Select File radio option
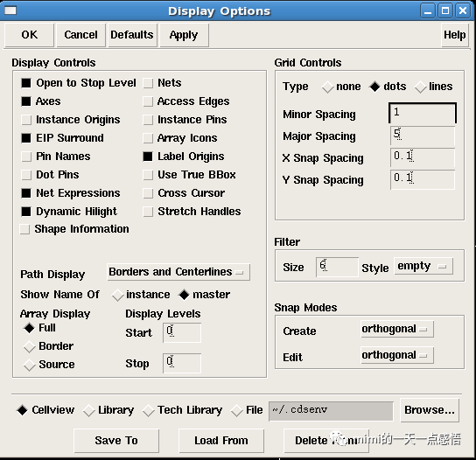 point(237,411)
